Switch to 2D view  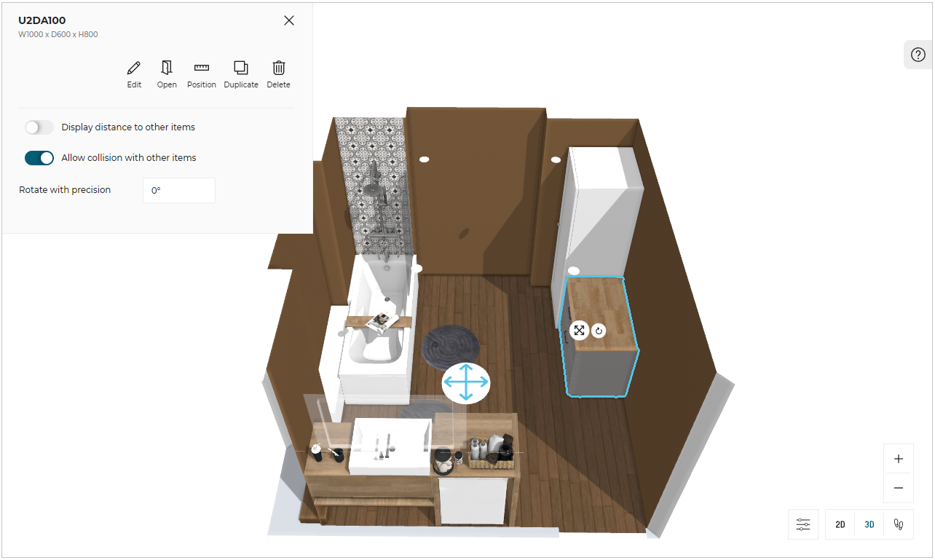[x=840, y=524]
